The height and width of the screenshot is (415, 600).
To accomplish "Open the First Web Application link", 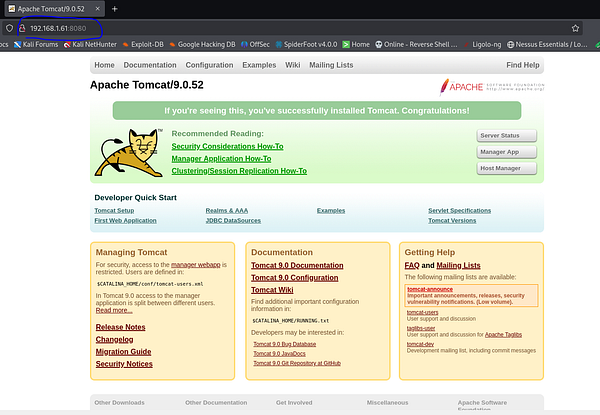I will tap(126, 220).
